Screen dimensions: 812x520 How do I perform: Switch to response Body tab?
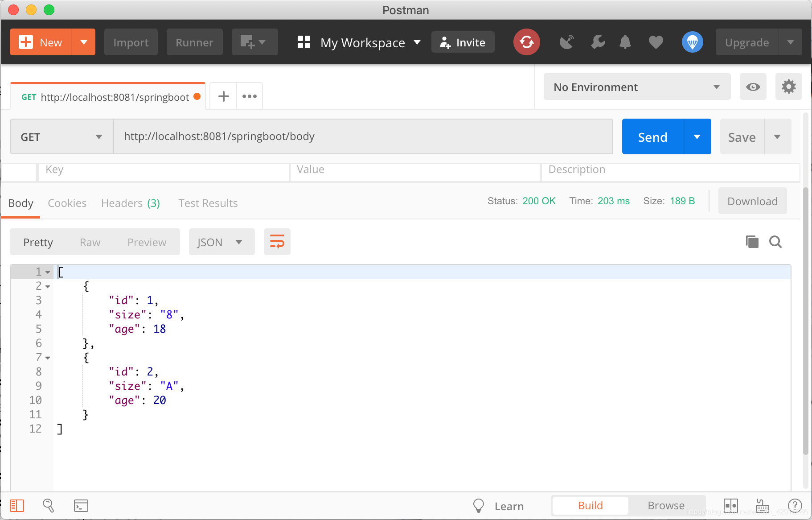tap(21, 203)
